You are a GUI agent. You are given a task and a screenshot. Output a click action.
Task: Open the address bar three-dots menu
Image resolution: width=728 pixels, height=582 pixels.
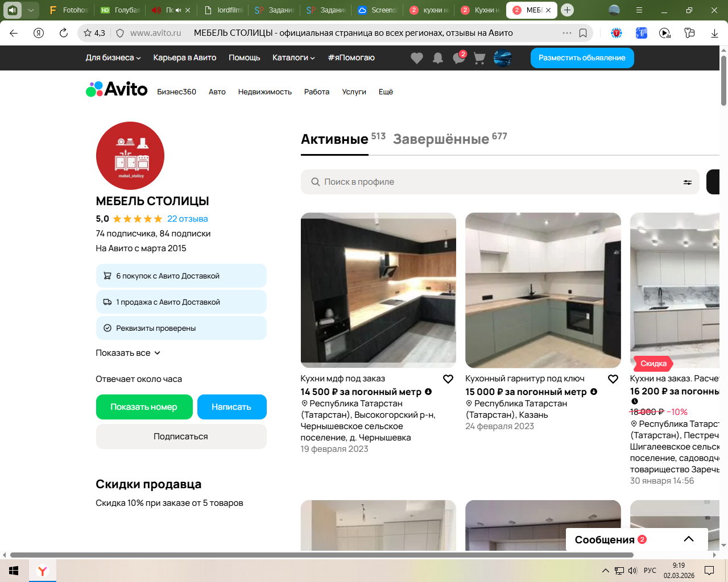point(567,33)
